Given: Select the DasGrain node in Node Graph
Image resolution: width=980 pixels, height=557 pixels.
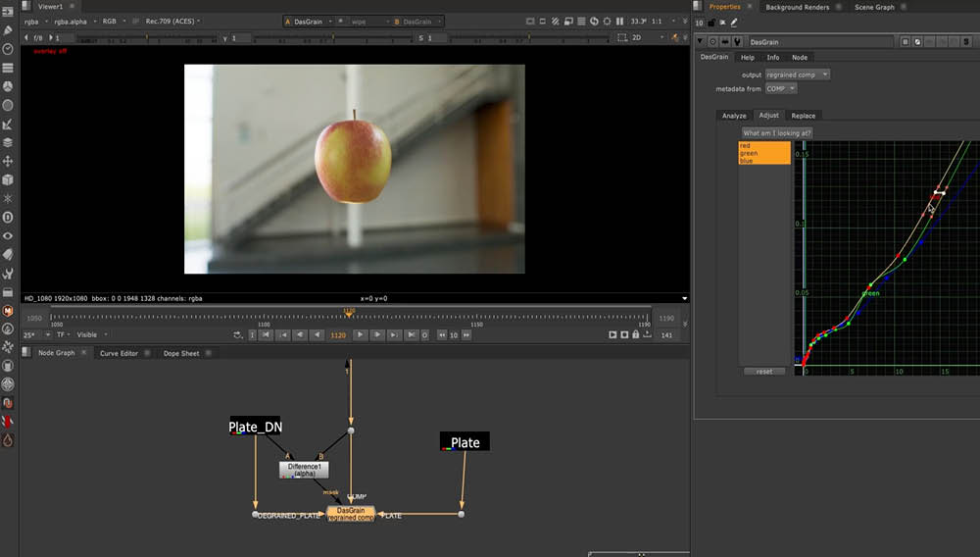Looking at the screenshot, I should (350, 513).
